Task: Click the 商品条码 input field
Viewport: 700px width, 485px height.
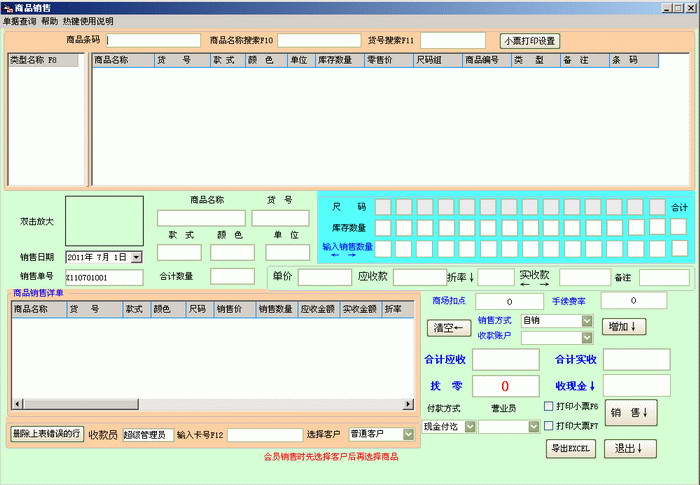Action: pos(154,41)
